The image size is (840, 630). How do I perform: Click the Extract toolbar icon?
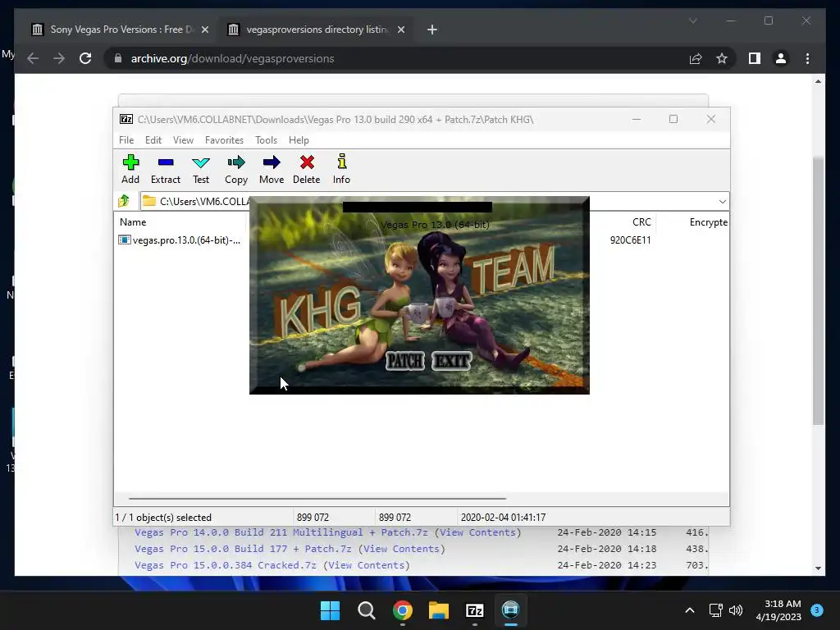click(165, 169)
